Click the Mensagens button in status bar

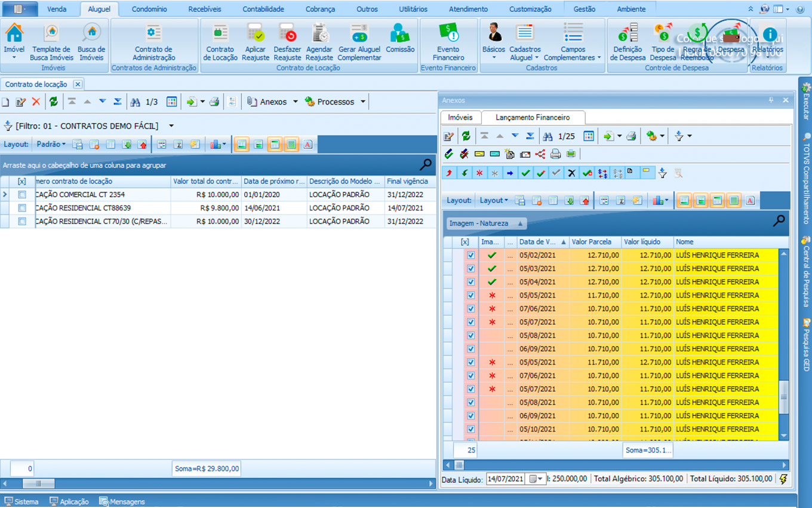click(x=122, y=502)
